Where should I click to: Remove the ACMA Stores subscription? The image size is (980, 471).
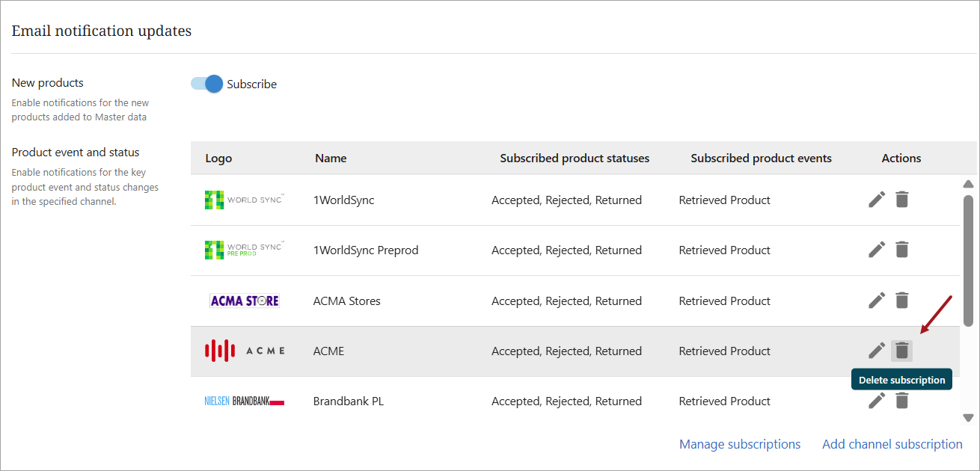tap(902, 301)
